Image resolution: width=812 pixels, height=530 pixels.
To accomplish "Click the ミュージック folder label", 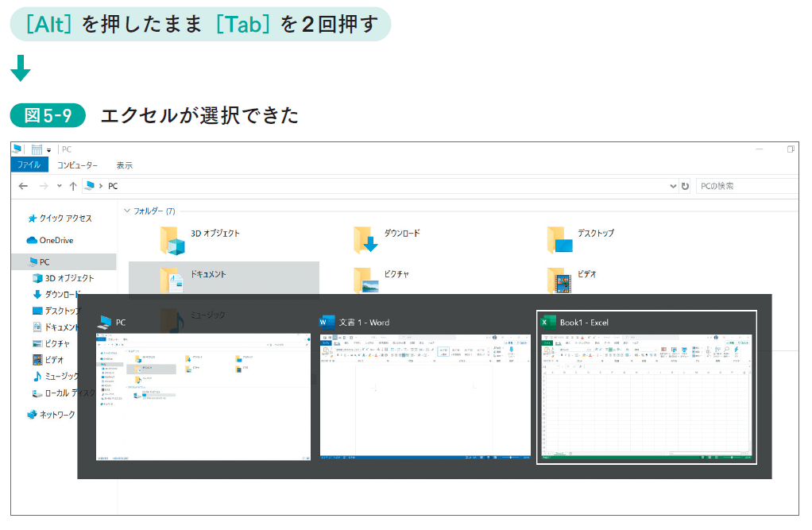I will pyautogui.click(x=207, y=315).
